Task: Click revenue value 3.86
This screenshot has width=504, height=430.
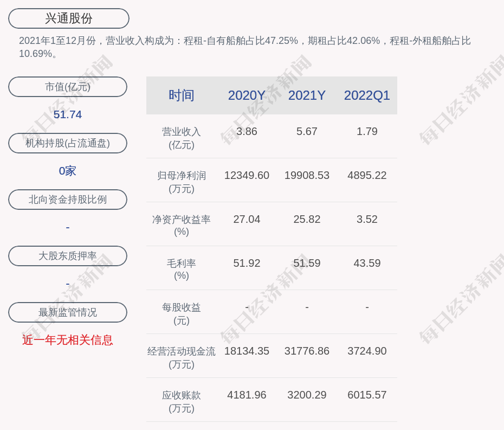Action: click(247, 131)
